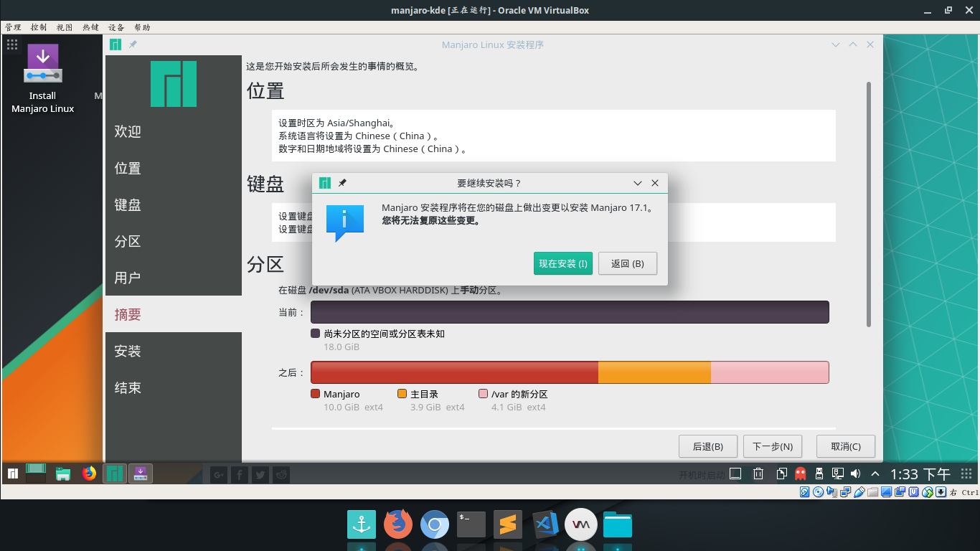Click the pink /var partition segment
Screen dimensions: 980x551
pyautogui.click(x=770, y=372)
